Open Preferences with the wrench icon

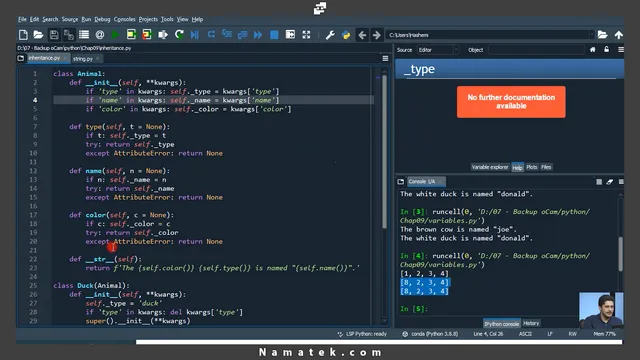pos(330,35)
